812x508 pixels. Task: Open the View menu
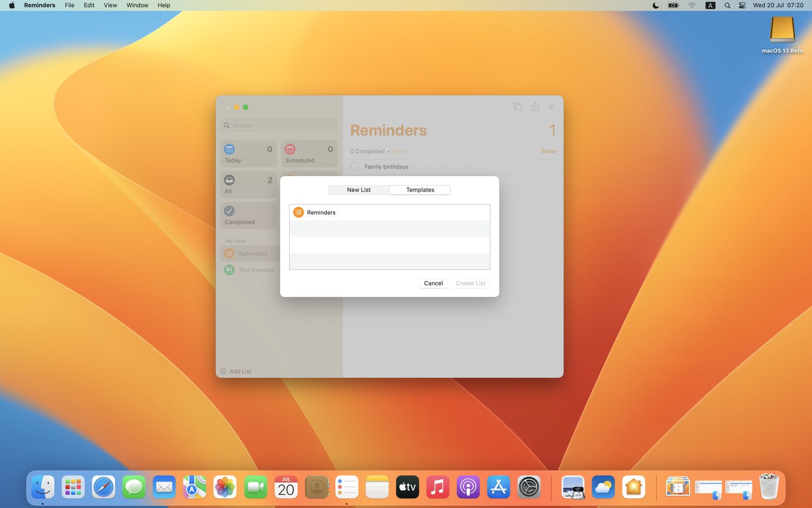click(x=110, y=5)
